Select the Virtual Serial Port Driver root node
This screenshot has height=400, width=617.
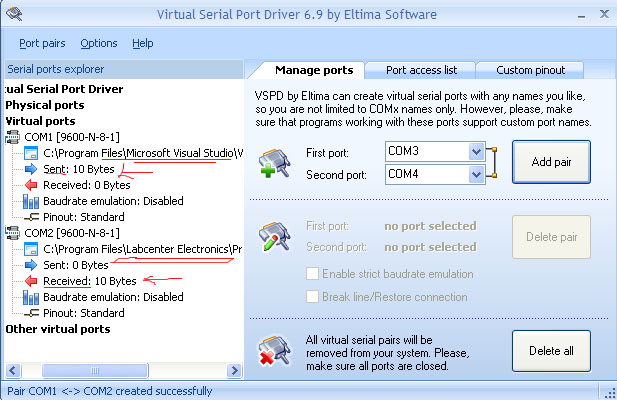tap(64, 89)
